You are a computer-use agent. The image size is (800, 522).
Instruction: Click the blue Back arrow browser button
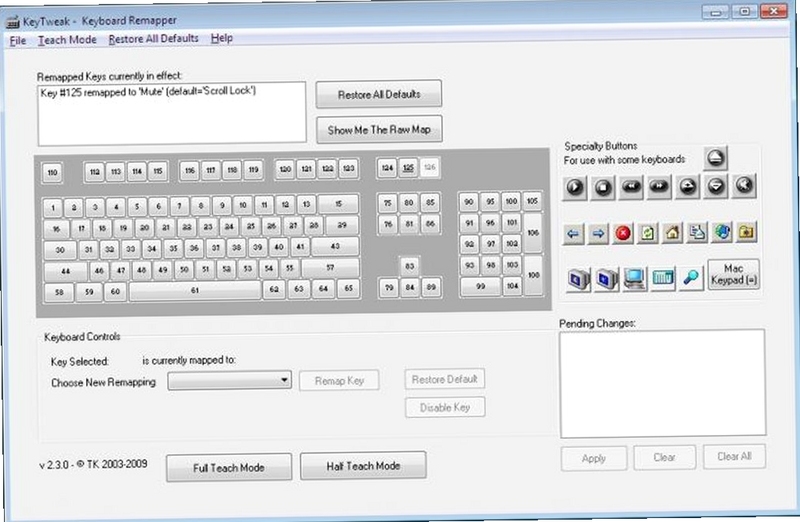[573, 234]
